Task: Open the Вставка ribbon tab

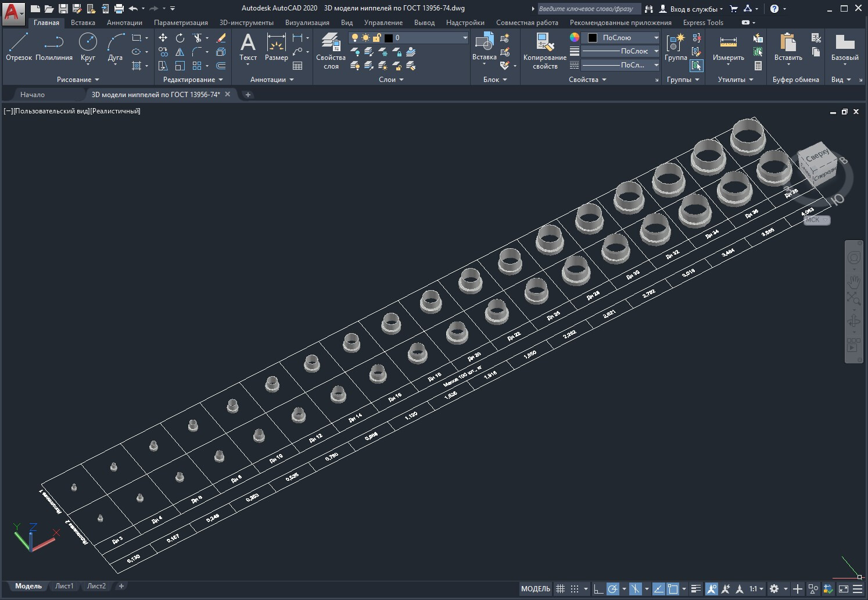Action: (83, 23)
